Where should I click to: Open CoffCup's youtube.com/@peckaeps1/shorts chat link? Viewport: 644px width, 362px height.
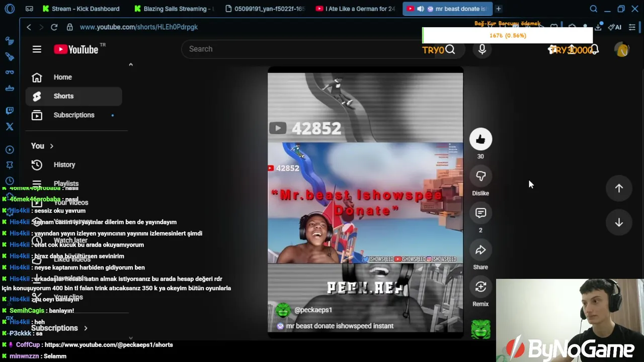coord(109,345)
